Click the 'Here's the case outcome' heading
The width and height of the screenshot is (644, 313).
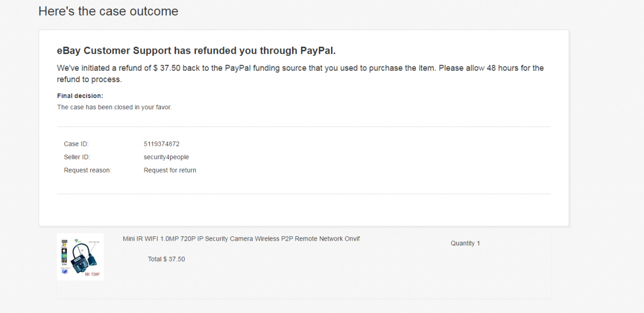(108, 11)
